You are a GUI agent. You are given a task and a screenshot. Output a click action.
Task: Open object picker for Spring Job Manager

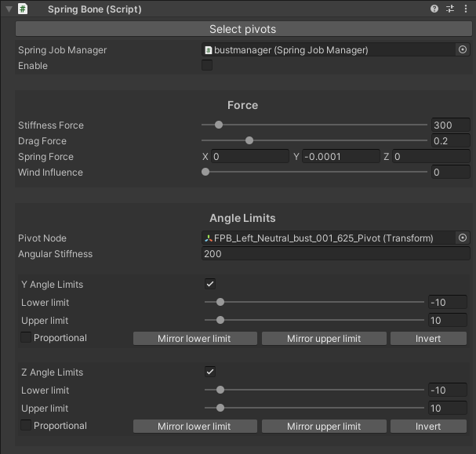(x=463, y=49)
